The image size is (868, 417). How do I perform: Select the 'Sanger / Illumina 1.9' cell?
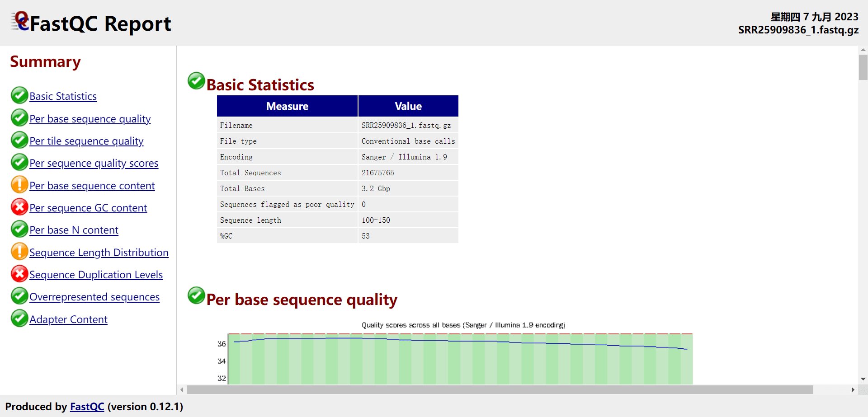[x=408, y=157]
